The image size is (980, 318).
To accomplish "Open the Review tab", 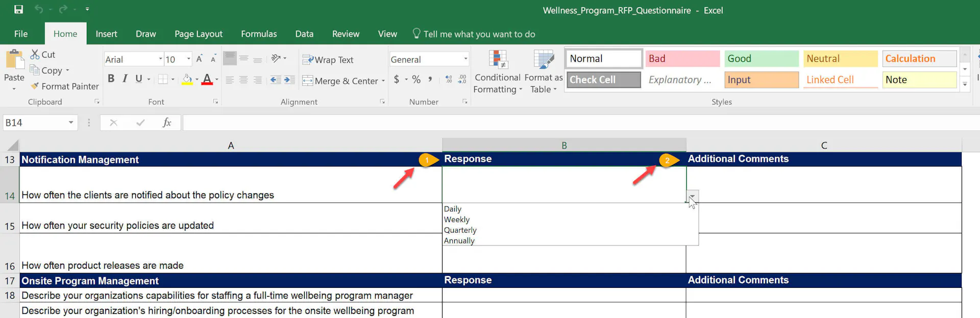I will click(x=346, y=34).
